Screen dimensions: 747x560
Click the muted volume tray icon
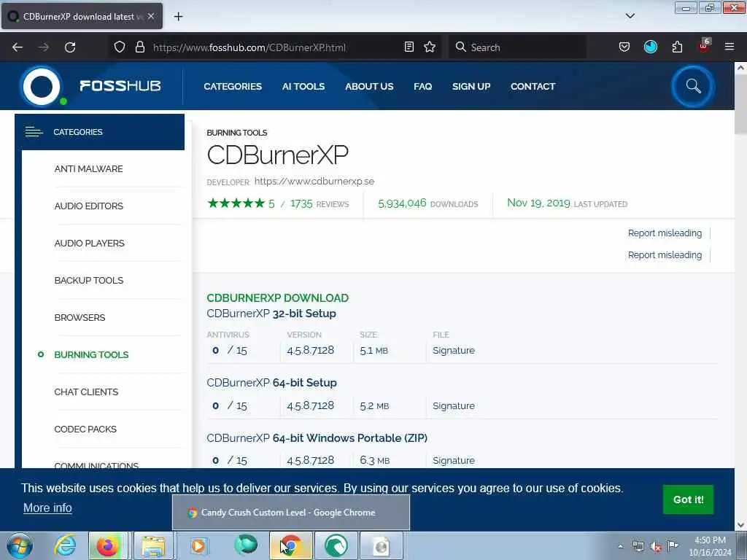[656, 546]
